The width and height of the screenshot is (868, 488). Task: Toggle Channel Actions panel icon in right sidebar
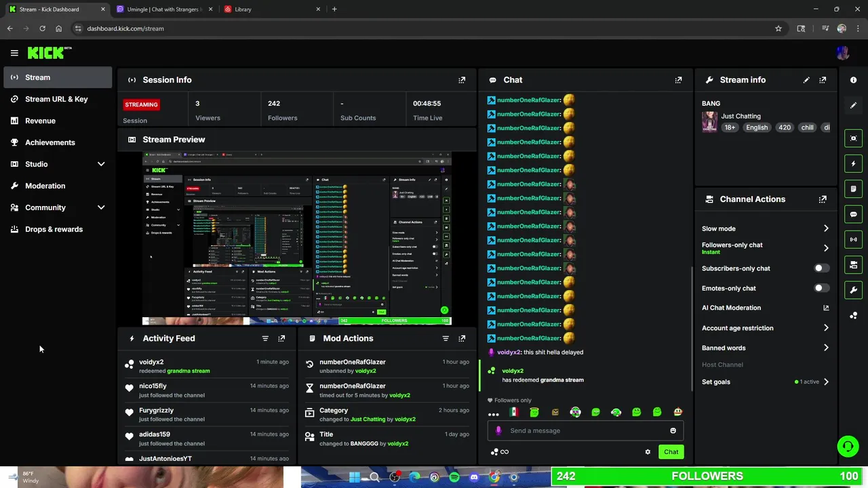coord(853,265)
